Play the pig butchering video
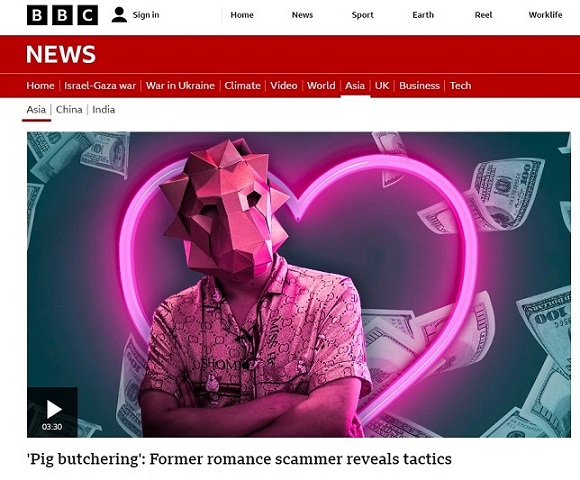 tap(52, 412)
